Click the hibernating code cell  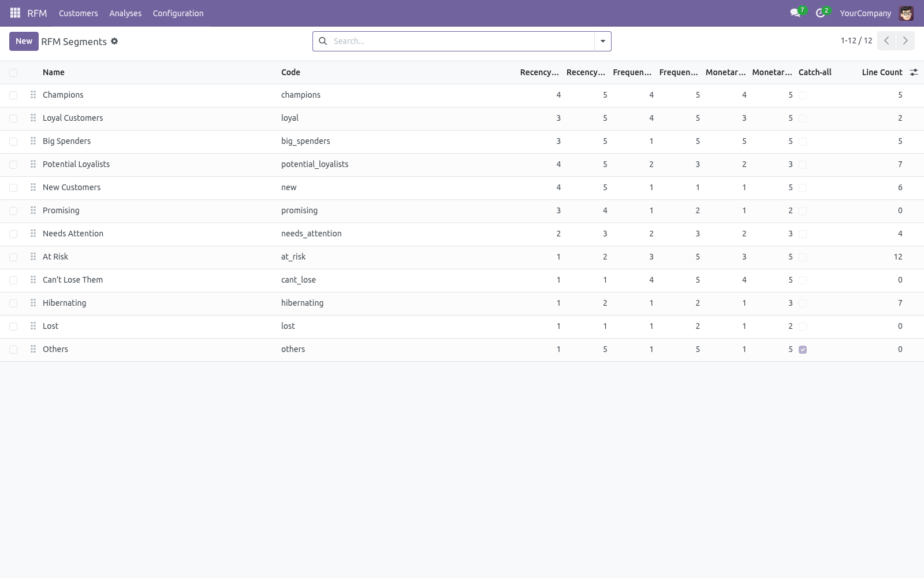pos(302,303)
